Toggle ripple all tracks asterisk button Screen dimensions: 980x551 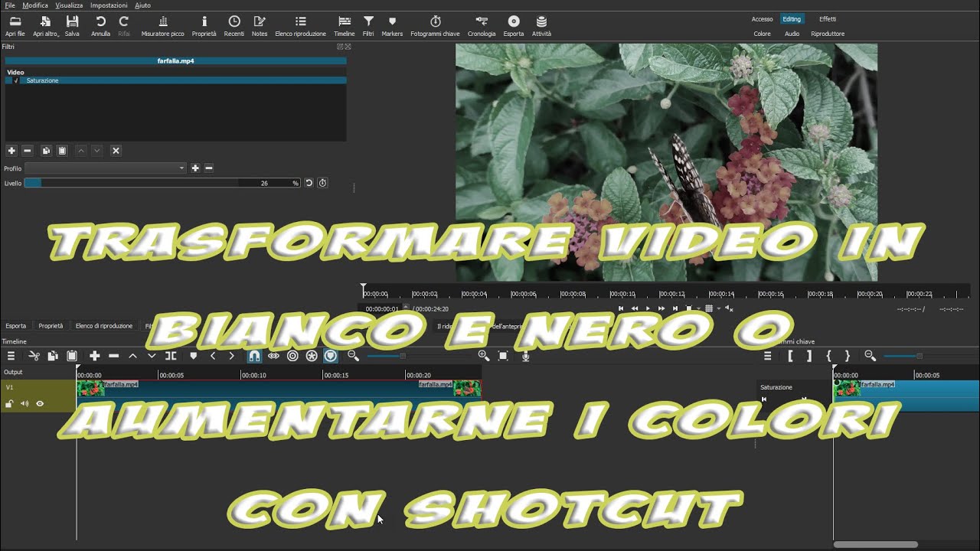coord(312,356)
